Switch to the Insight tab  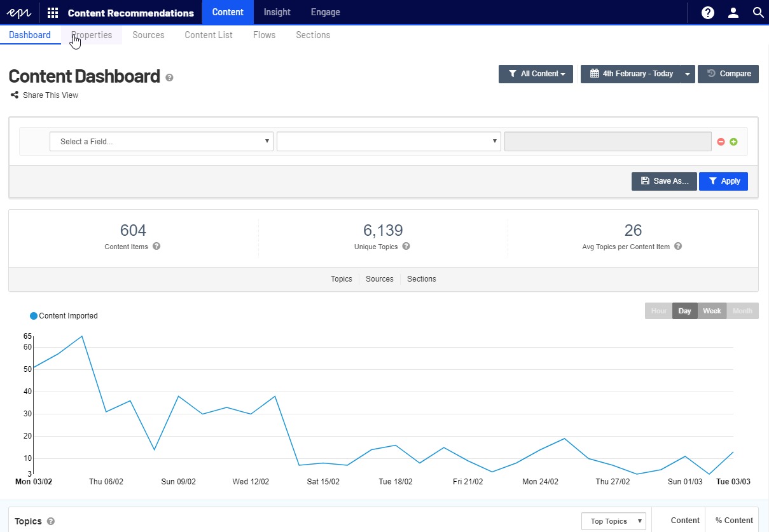277,12
